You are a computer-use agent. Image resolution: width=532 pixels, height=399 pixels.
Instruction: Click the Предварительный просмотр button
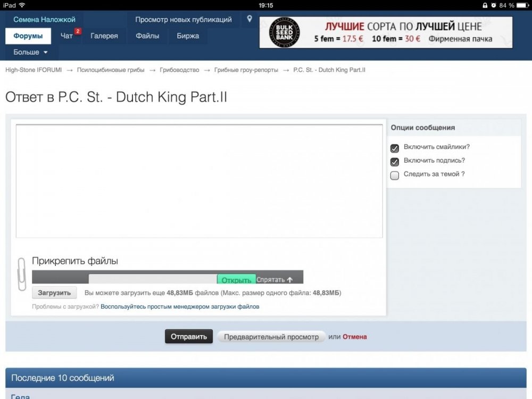coord(271,337)
